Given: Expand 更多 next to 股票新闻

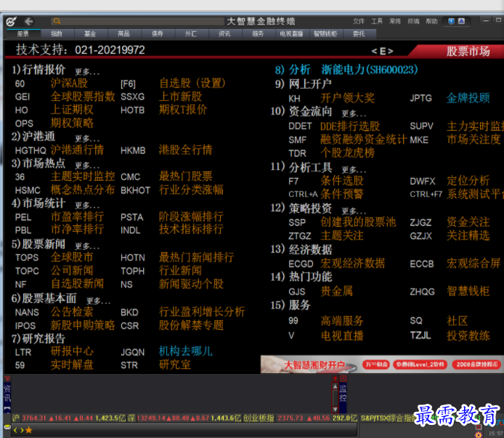Looking at the screenshot, I should [x=87, y=246].
